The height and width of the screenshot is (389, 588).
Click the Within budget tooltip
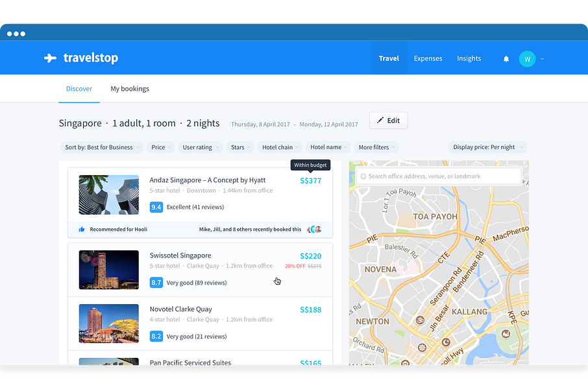coord(310,165)
